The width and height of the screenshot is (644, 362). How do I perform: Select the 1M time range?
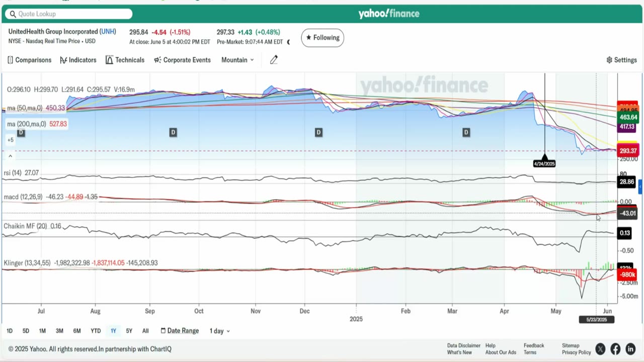click(x=42, y=331)
